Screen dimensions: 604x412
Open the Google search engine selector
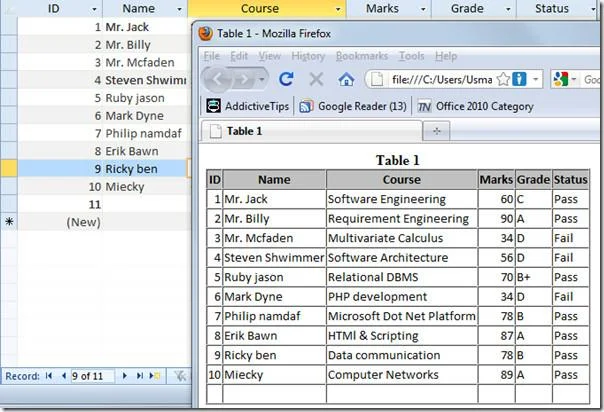click(564, 79)
